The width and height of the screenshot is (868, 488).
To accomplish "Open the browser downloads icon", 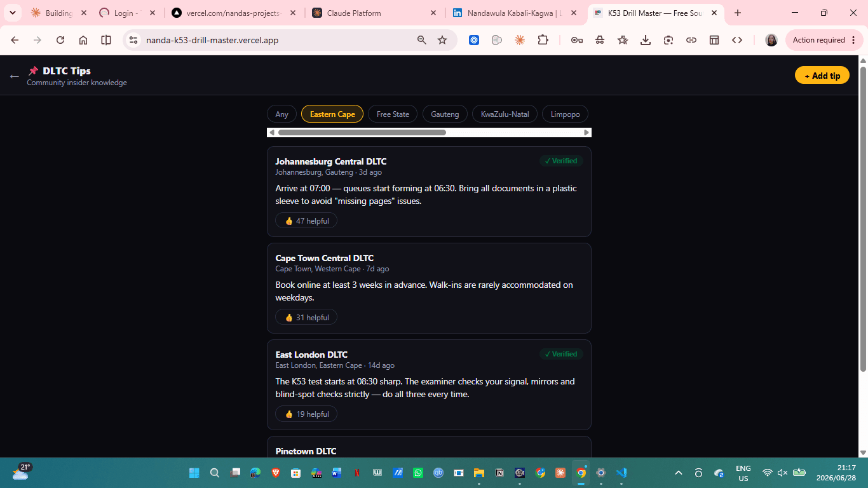I will point(646,40).
